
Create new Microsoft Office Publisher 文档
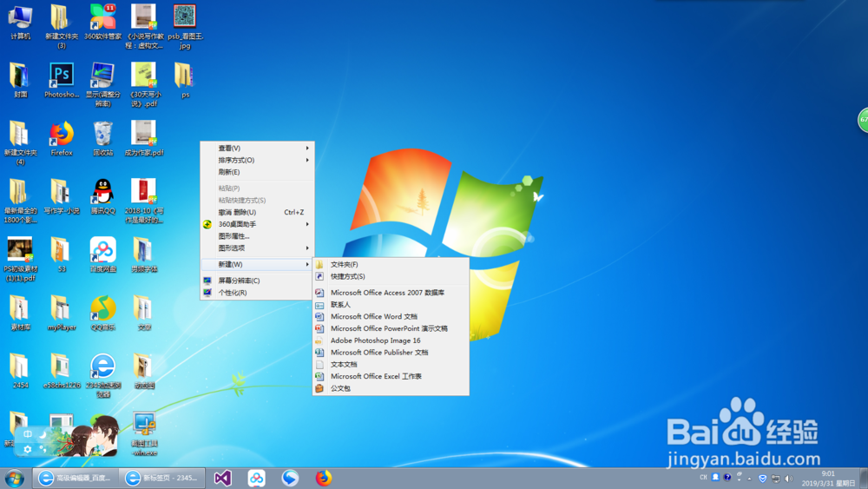click(391, 353)
